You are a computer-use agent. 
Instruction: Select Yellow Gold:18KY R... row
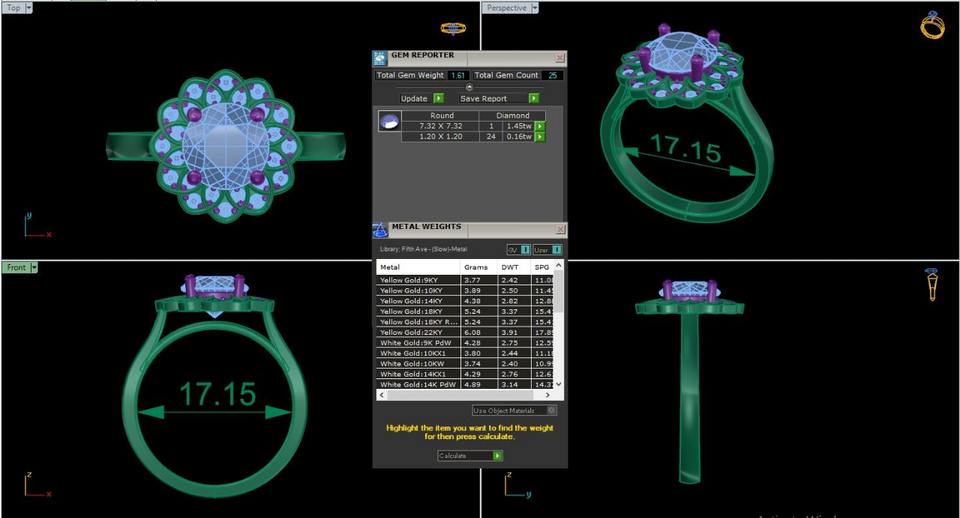pos(465,321)
